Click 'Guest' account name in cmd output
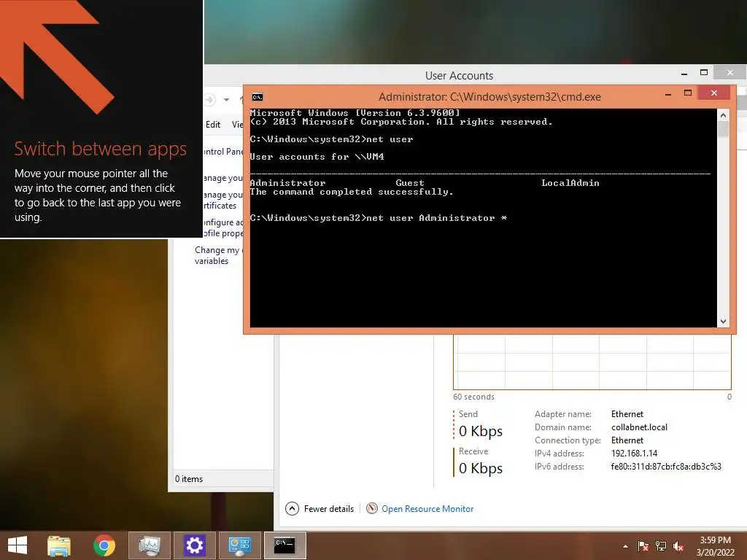This screenshot has height=560, width=747. (x=410, y=183)
